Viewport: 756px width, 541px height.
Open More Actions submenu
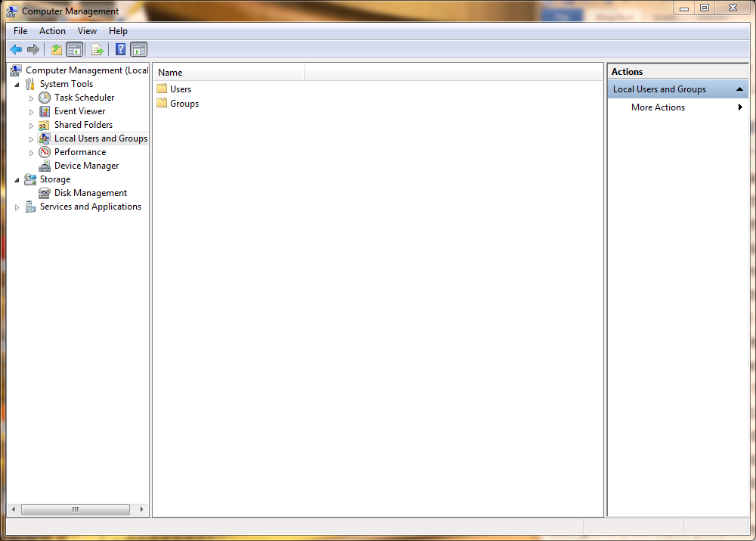[678, 107]
